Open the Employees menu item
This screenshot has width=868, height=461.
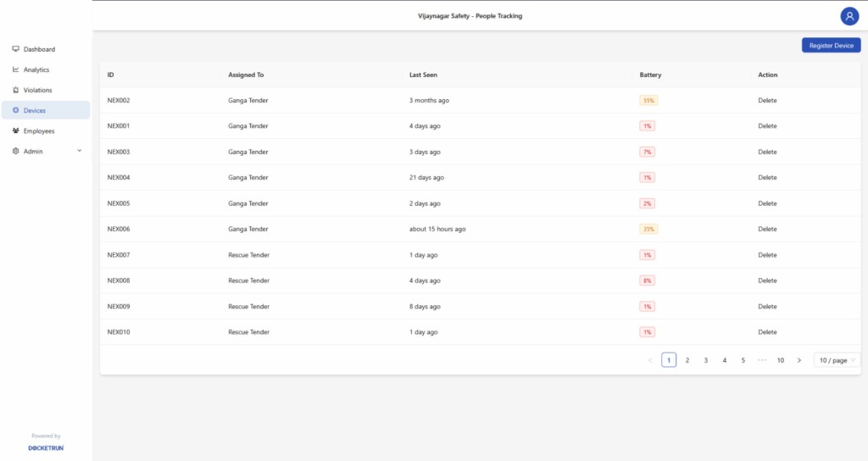(39, 131)
